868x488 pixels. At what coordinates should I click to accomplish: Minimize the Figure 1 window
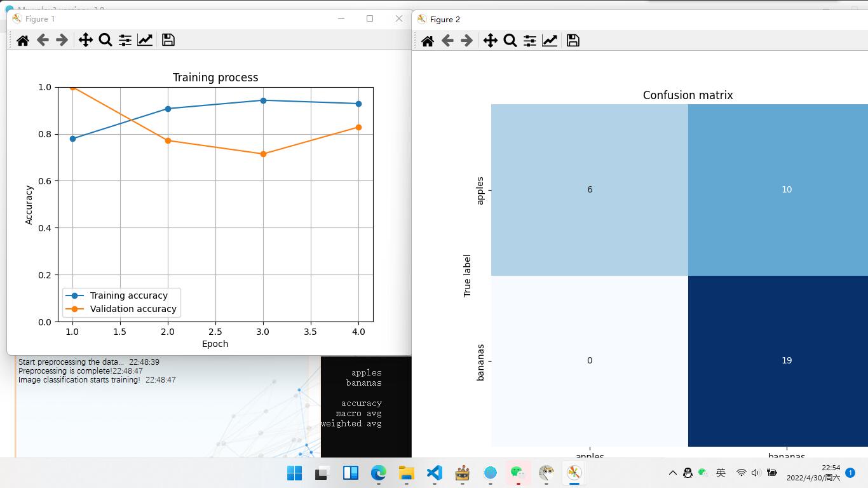341,18
